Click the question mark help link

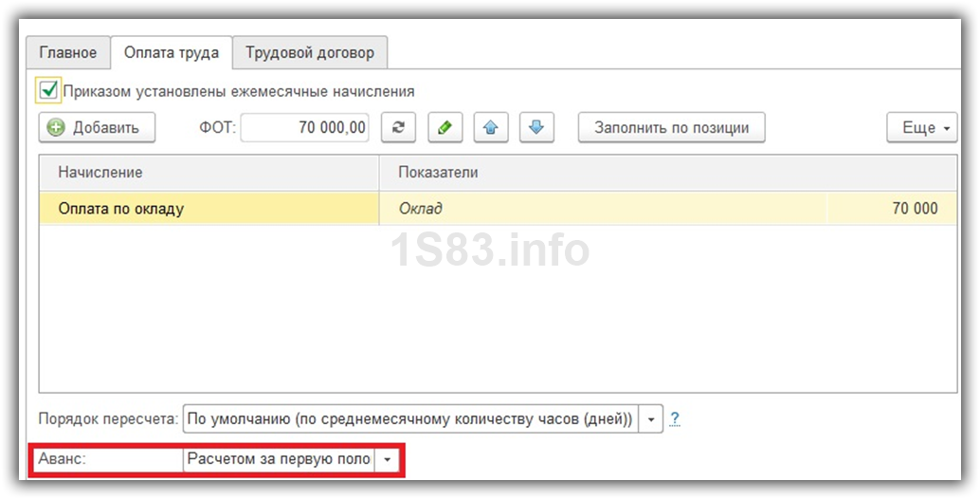coord(675,418)
